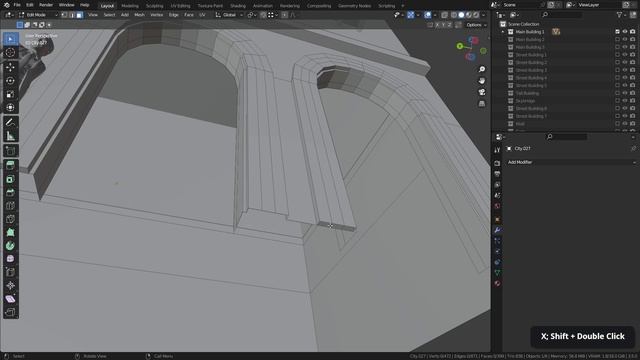
Task: Open Global transform orientation dropdown
Action: click(x=229, y=15)
